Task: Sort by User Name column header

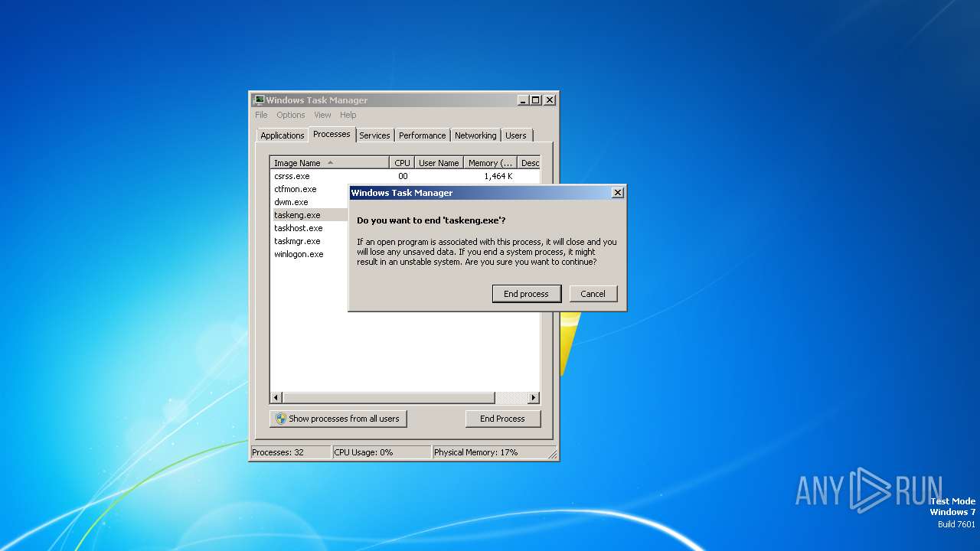Action: click(439, 163)
